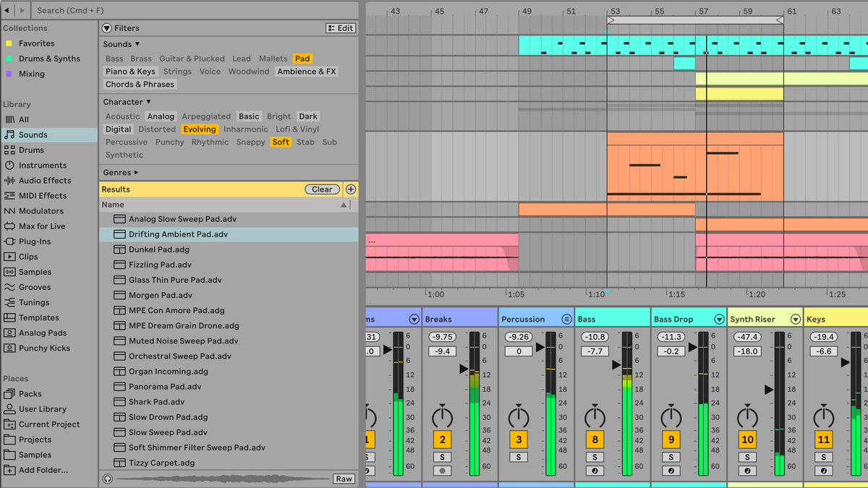
Task: Expand the Genres filter section
Action: (x=117, y=172)
